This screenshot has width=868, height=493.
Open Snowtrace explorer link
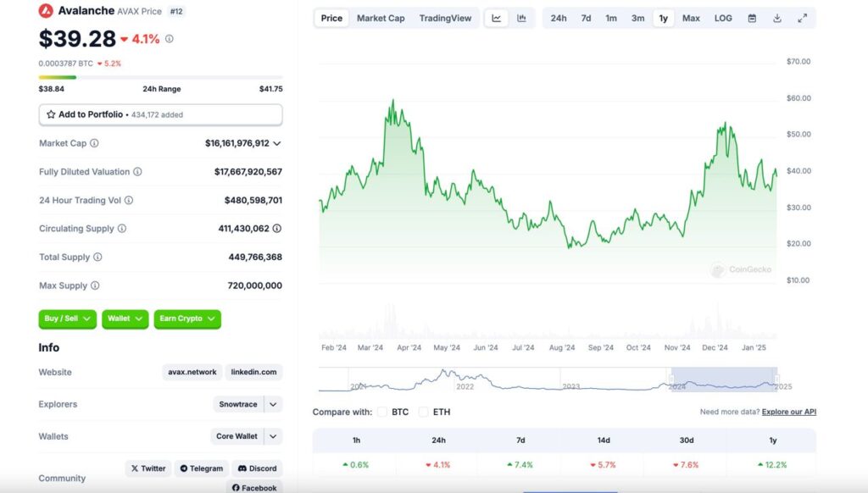(x=238, y=404)
